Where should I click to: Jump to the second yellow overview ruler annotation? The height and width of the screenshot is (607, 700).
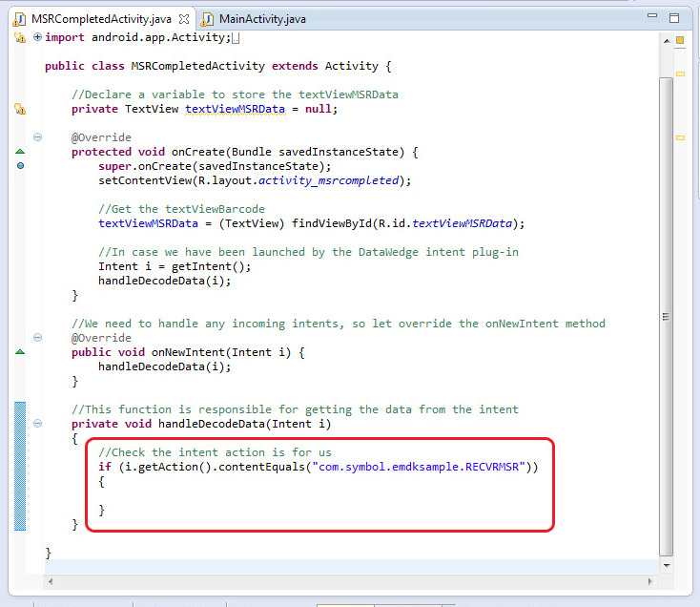pos(680,73)
